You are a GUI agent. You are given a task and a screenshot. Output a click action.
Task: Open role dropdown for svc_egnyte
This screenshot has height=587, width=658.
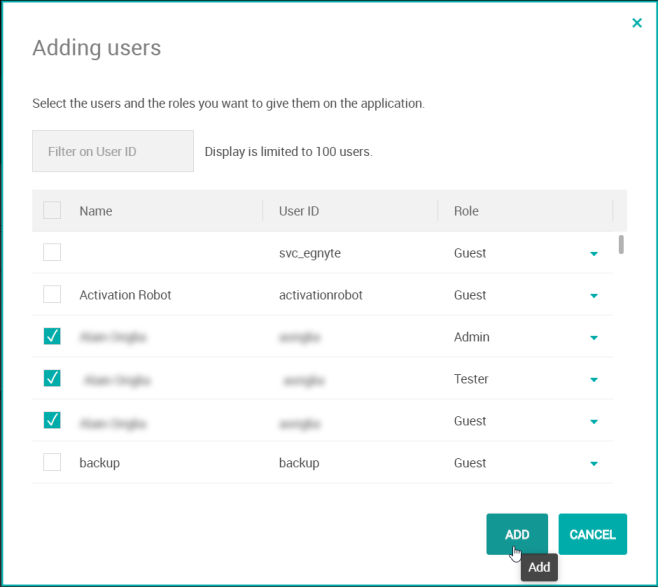[x=594, y=254]
